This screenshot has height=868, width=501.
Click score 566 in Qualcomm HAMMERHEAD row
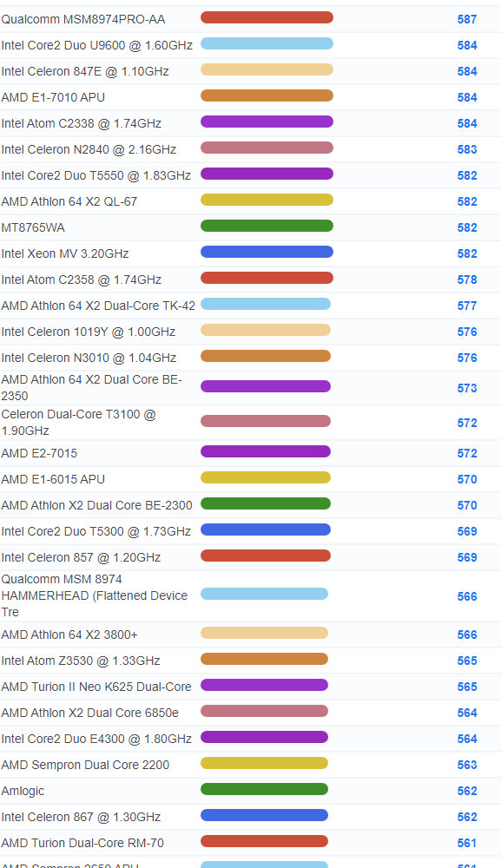click(x=467, y=596)
